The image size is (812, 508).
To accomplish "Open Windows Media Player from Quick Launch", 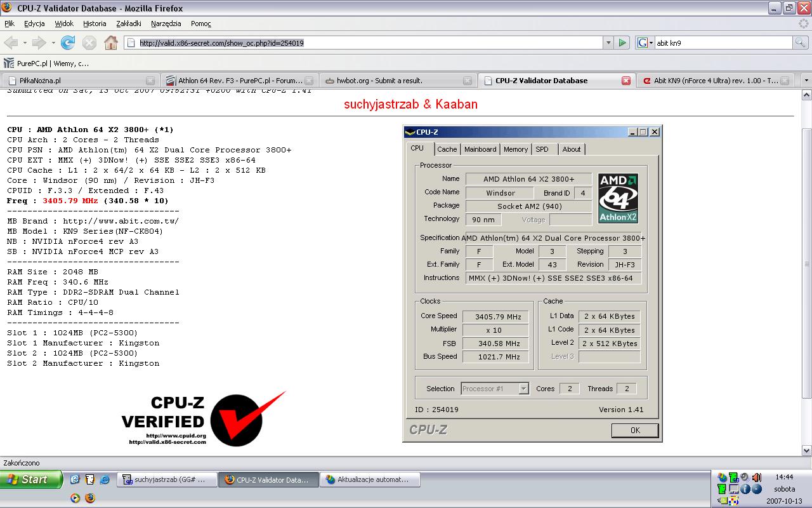I will (75, 498).
